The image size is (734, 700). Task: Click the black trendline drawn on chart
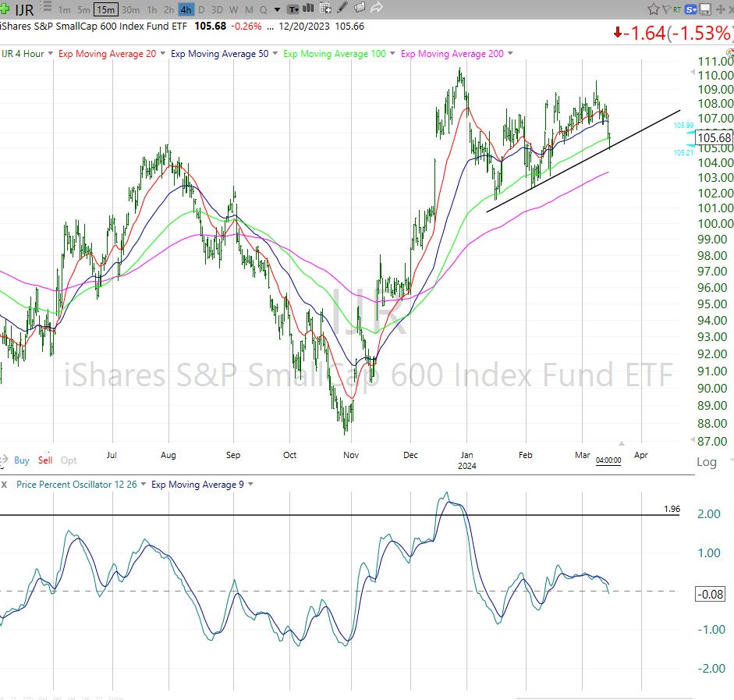click(x=583, y=162)
